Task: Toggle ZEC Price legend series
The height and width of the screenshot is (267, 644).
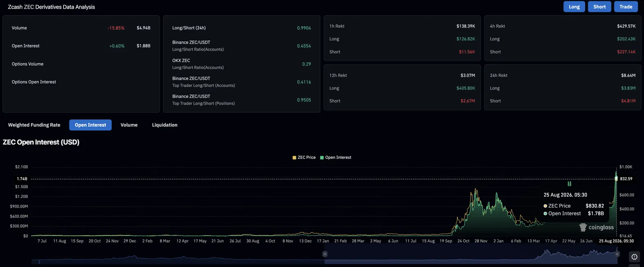Action: [x=304, y=157]
